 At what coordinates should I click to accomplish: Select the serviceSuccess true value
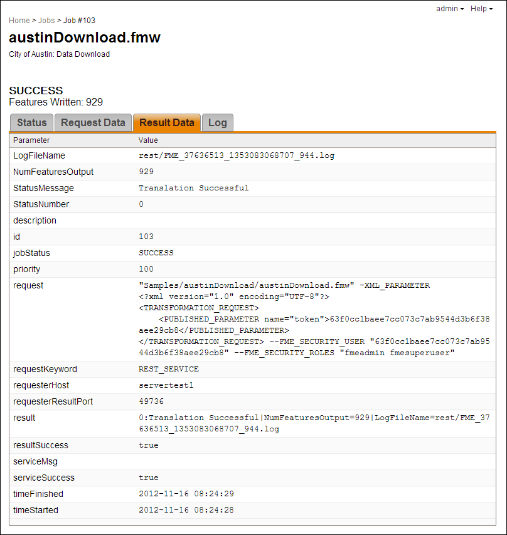[148, 478]
